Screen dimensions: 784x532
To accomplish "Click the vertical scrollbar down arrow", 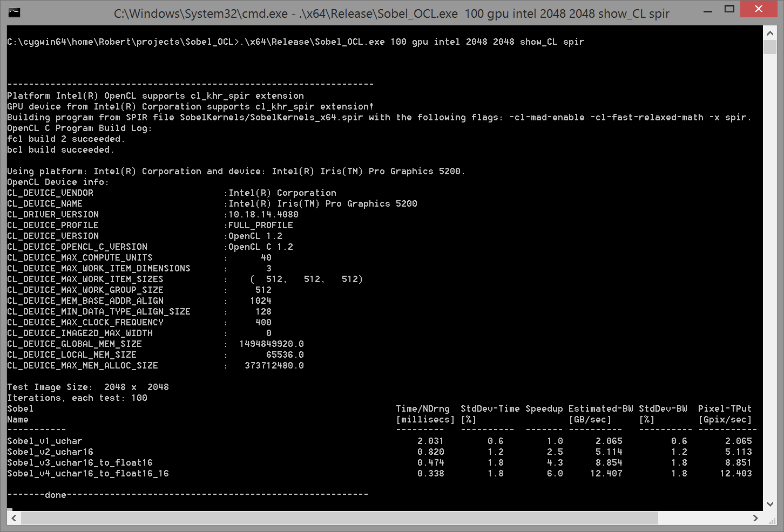I will pyautogui.click(x=770, y=504).
